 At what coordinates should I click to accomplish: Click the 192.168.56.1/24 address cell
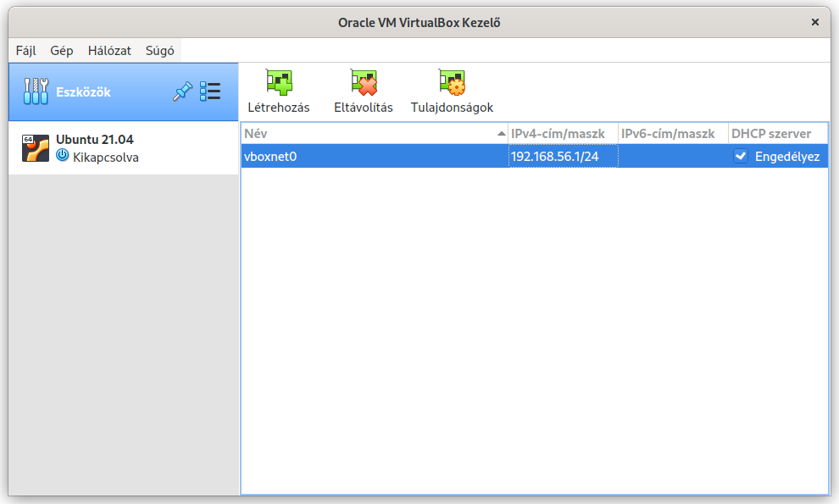563,156
